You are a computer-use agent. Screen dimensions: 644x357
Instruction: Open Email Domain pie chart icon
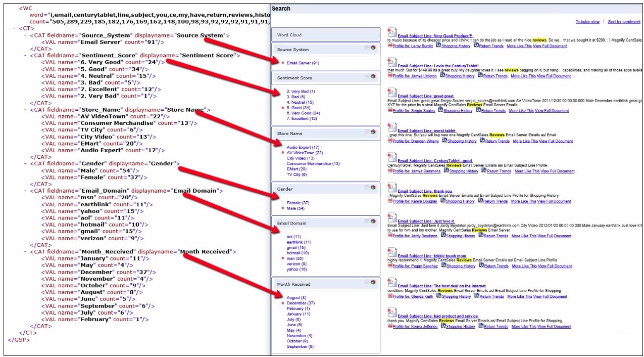[373, 221]
